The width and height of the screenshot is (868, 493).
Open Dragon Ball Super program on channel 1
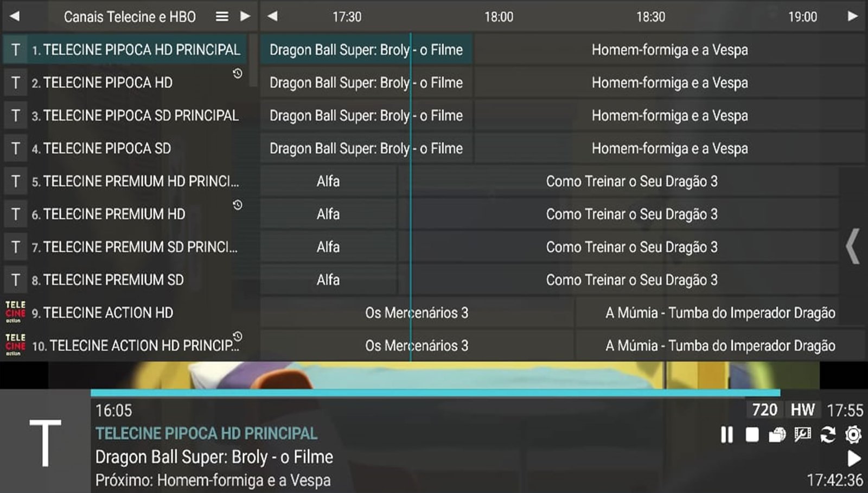[x=366, y=50]
